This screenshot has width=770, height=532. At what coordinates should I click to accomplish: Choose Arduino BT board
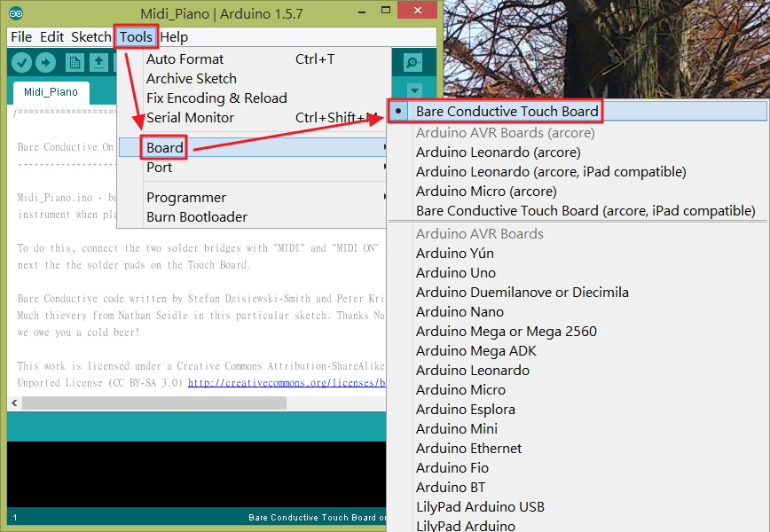click(x=578, y=488)
